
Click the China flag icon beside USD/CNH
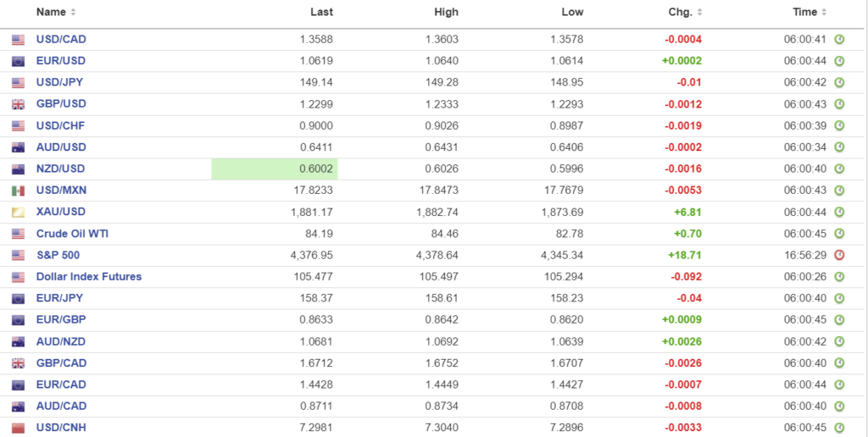(x=18, y=428)
